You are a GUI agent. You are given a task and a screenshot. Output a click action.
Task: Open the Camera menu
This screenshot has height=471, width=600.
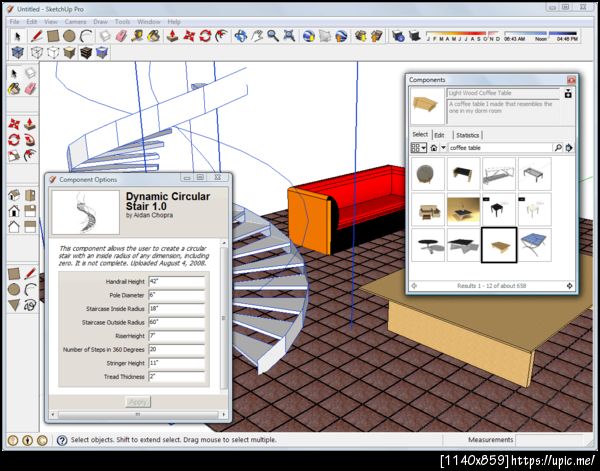click(75, 22)
